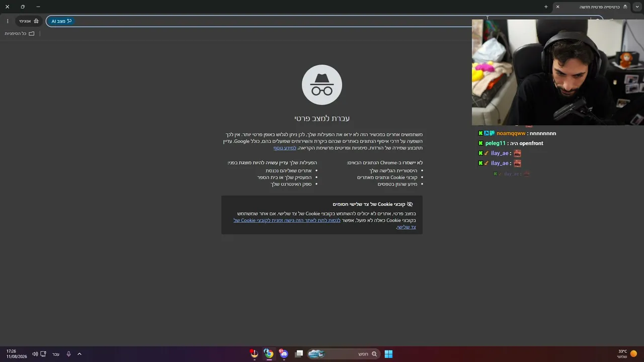Click the learn more link

pyautogui.click(x=285, y=148)
